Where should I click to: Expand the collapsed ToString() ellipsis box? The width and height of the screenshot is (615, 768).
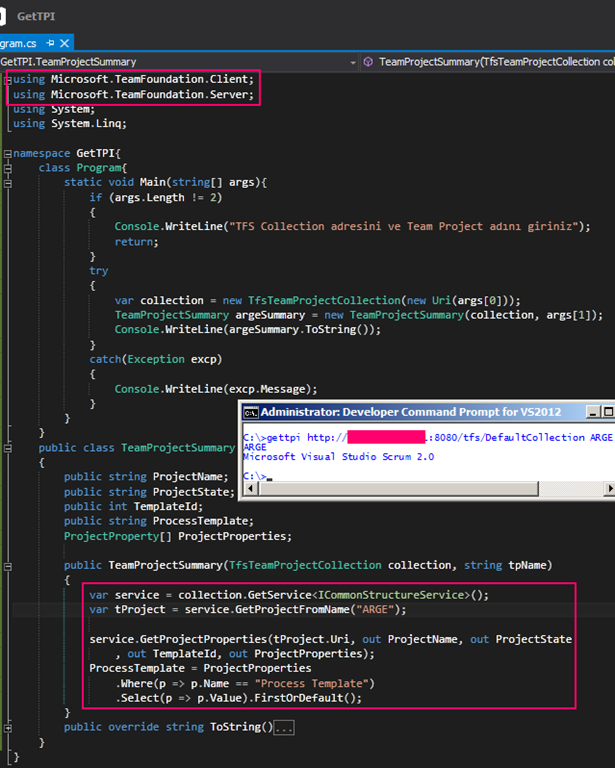pyautogui.click(x=283, y=726)
